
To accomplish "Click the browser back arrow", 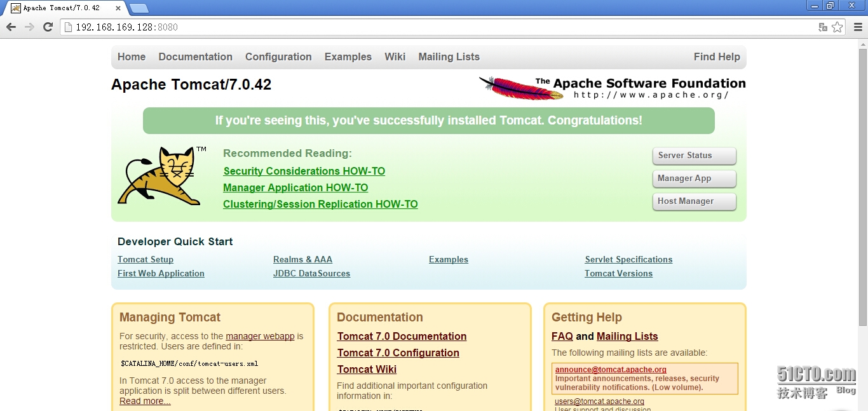I will [11, 27].
